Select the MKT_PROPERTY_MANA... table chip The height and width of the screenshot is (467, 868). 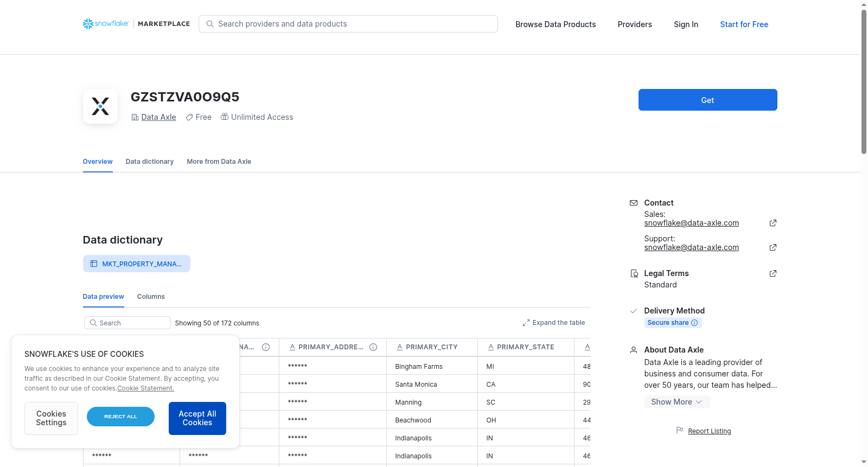pos(137,264)
